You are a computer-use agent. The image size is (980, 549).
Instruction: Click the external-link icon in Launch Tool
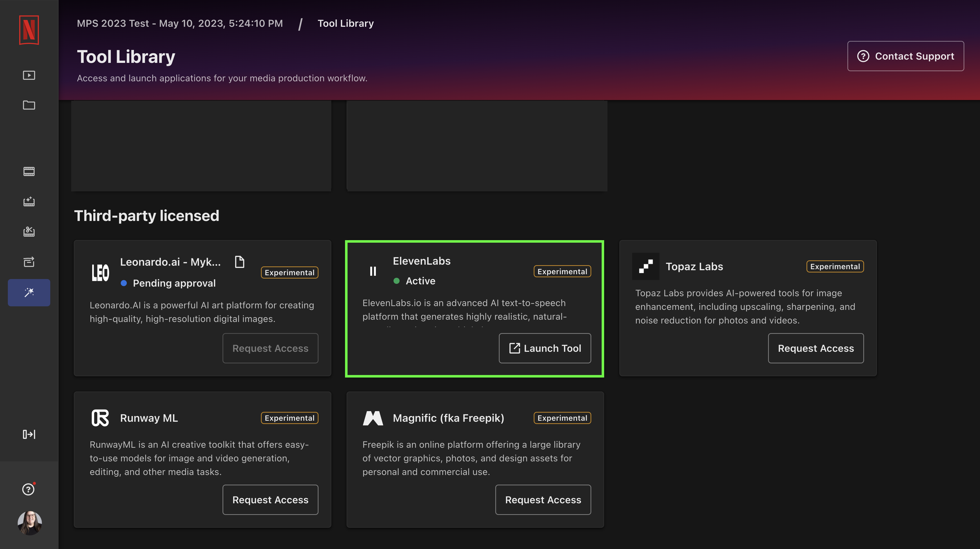tap(514, 348)
